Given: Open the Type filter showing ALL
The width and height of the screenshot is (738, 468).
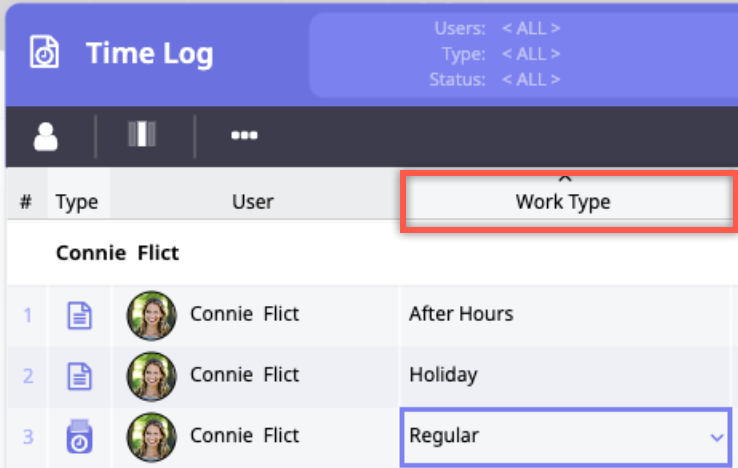Looking at the screenshot, I should point(530,54).
